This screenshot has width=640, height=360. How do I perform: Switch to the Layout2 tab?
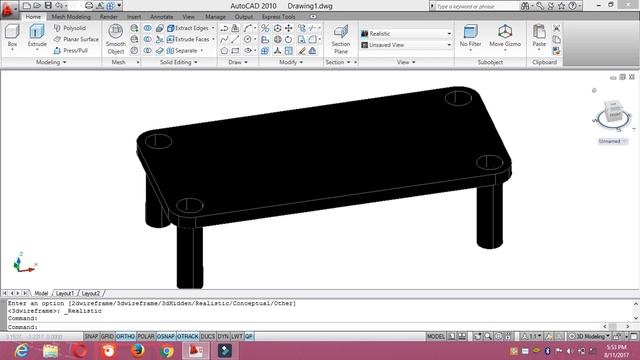pos(91,293)
